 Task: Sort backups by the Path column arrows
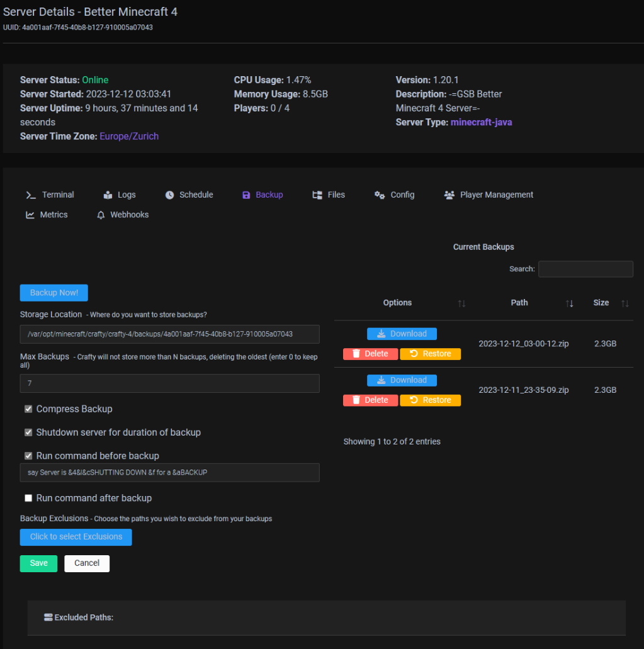[569, 303]
